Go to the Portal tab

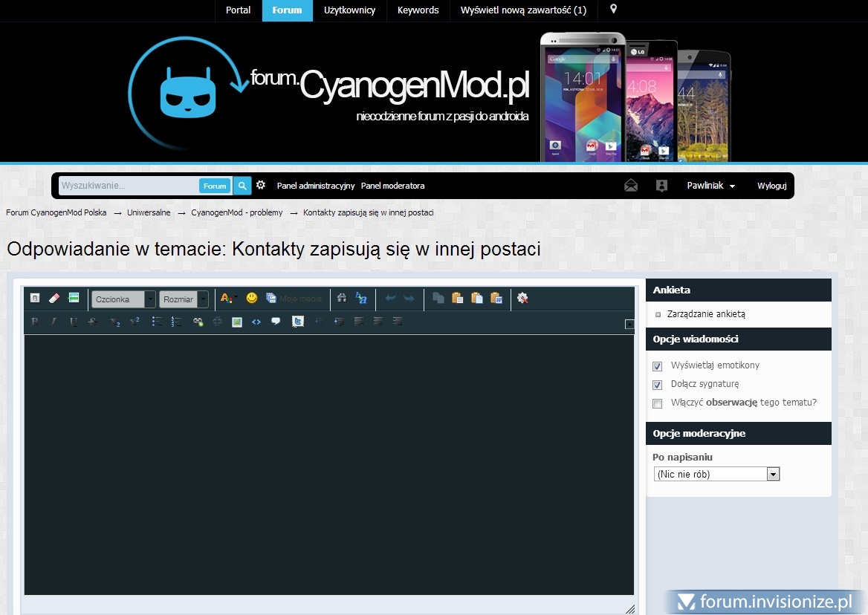[239, 10]
